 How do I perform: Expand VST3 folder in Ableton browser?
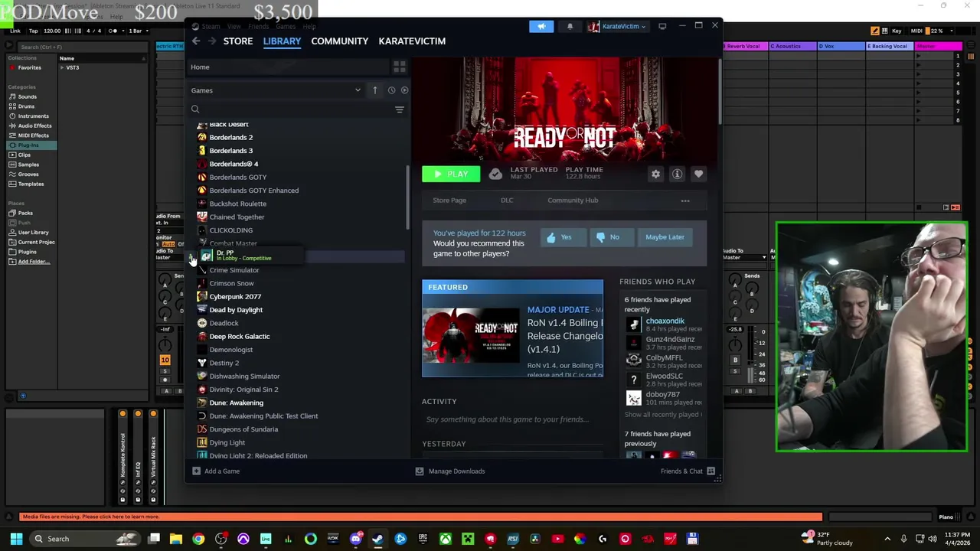[x=62, y=67]
